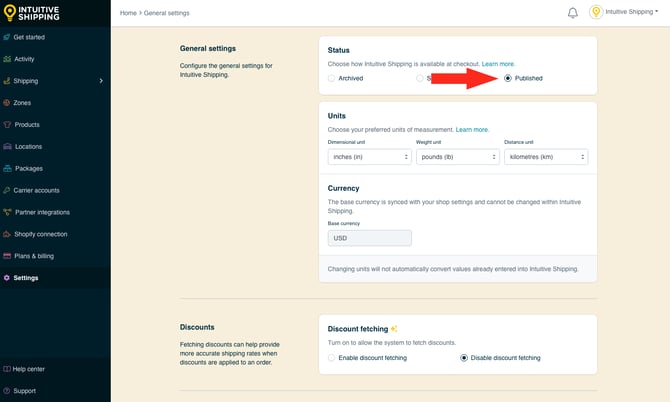Open Partner integrations page
The width and height of the screenshot is (670, 402).
[x=42, y=212]
